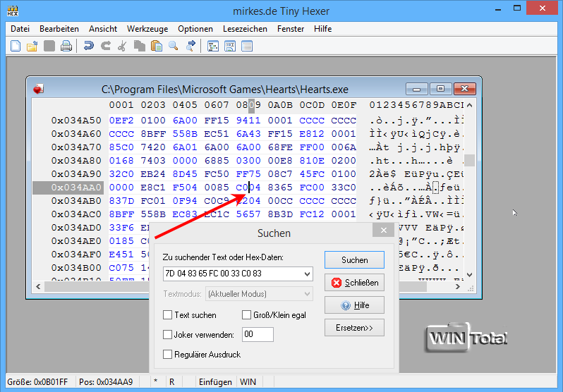
Task: Open the Lesezeichen menu
Action: coord(244,29)
